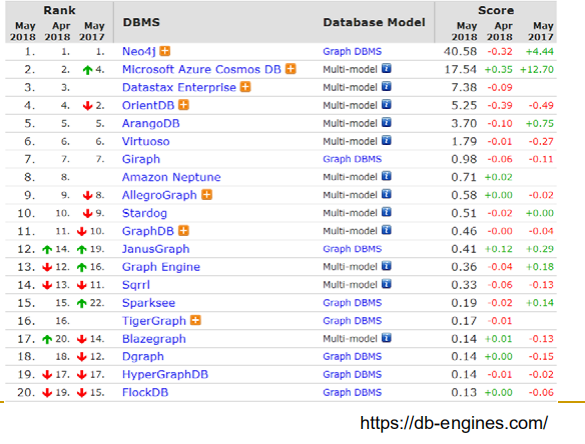
Task: Open the ArangoDB link
Action: pos(151,123)
